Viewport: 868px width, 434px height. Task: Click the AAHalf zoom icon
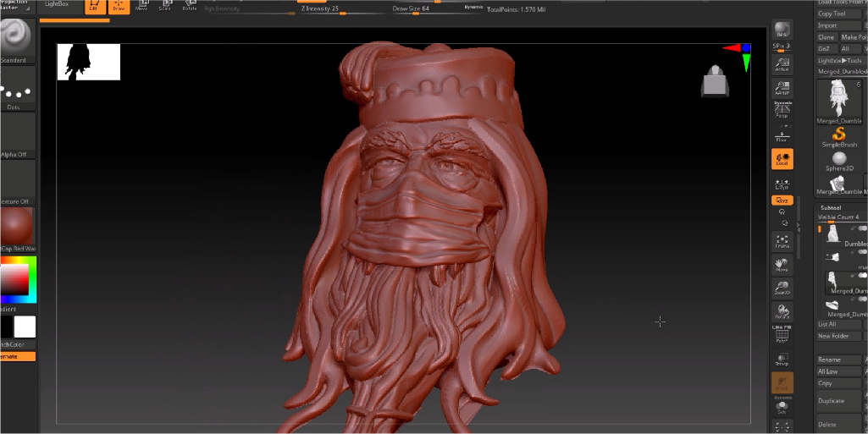782,89
